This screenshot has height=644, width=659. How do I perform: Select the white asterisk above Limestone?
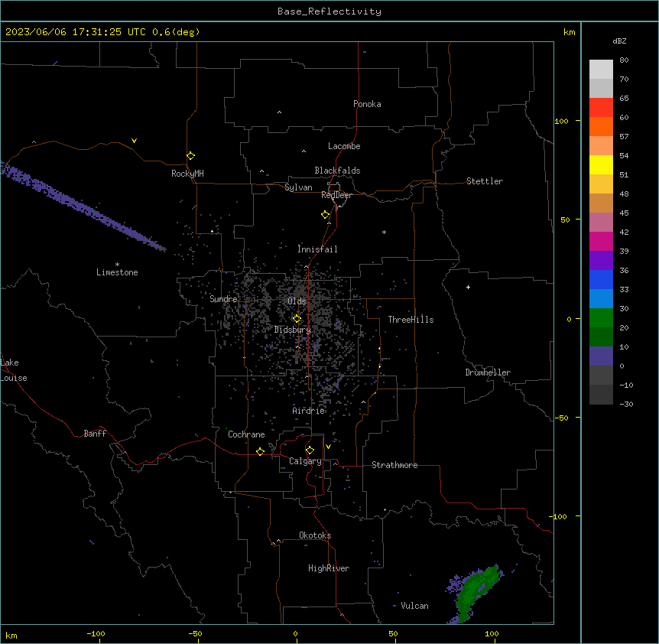117,265
